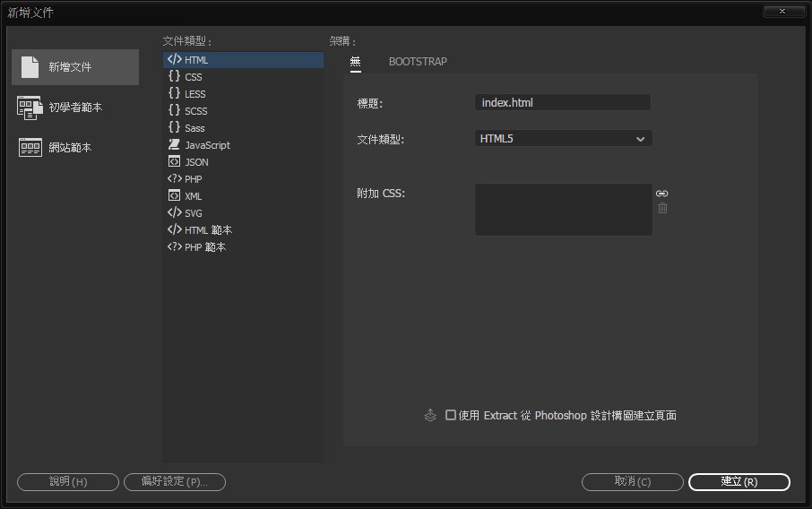Click the 取消 (C) button
Screen dimensions: 812x509
[633, 482]
